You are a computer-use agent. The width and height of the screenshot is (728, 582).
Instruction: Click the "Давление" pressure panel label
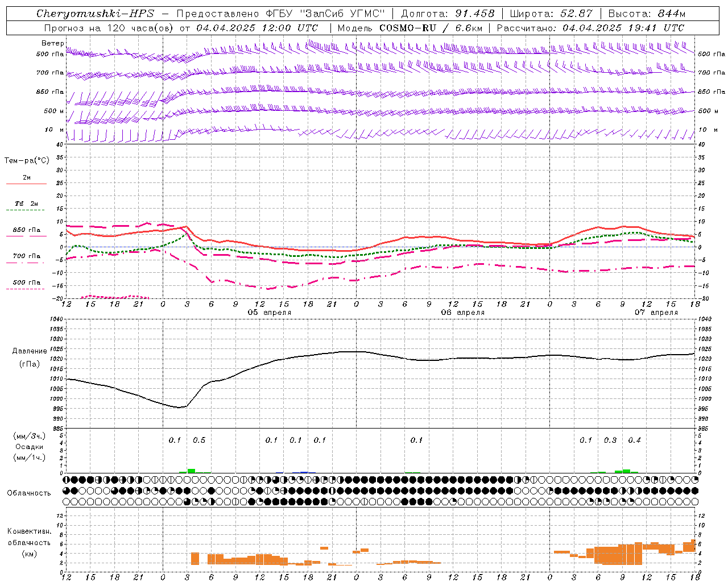click(29, 351)
